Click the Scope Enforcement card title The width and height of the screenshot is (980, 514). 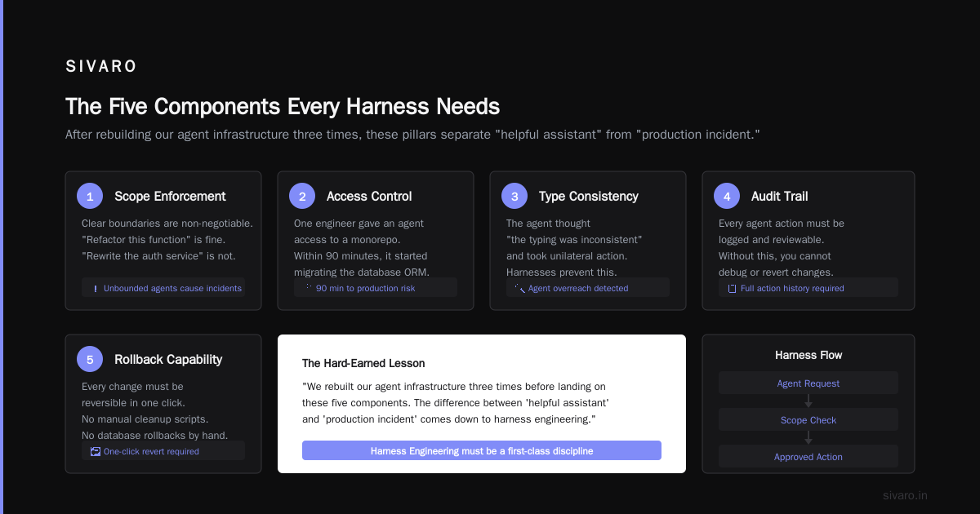tap(170, 196)
